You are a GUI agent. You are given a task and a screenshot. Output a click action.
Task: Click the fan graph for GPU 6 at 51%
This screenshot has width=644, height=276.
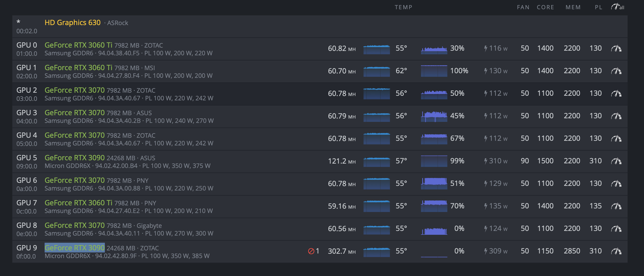point(434,184)
